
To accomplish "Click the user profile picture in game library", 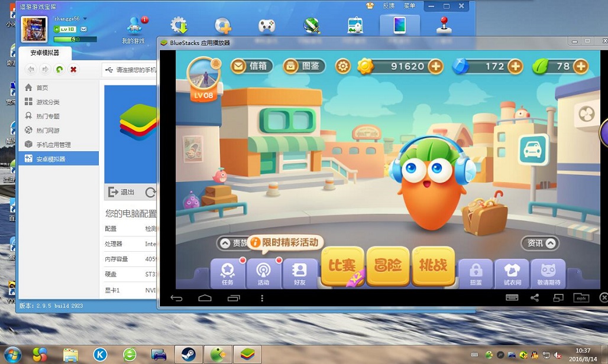I will click(x=34, y=30).
